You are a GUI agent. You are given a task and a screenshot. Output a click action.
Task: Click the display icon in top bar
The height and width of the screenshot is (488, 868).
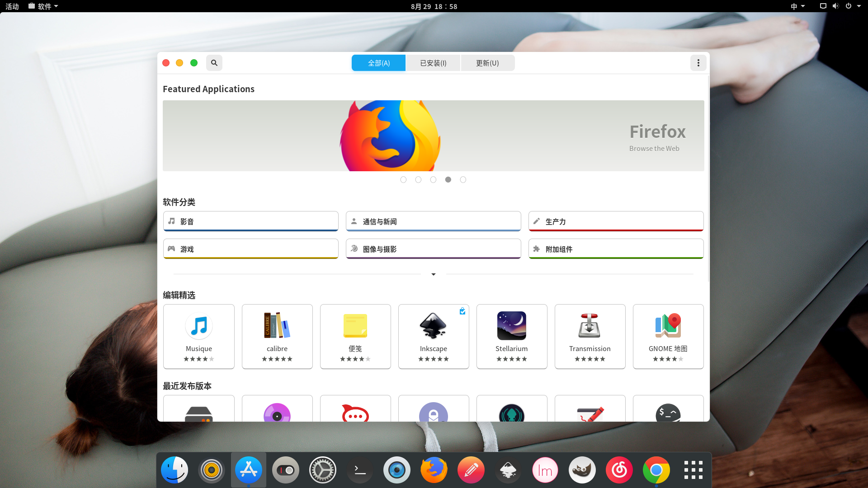[823, 6]
